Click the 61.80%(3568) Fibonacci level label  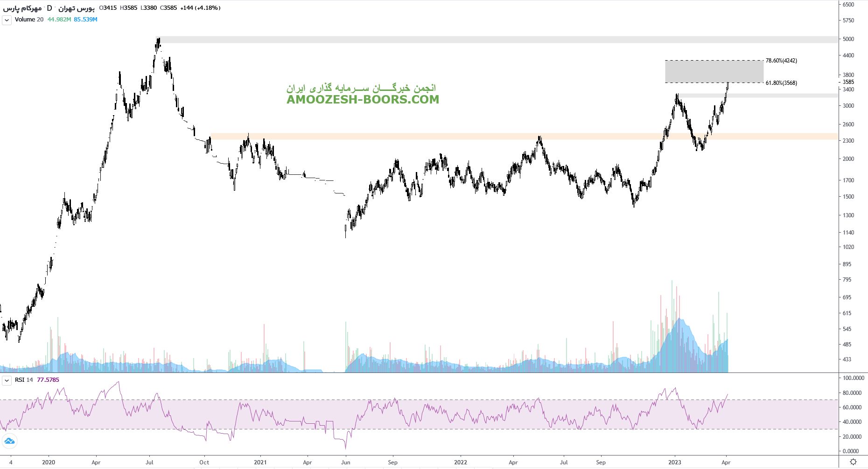coord(781,83)
